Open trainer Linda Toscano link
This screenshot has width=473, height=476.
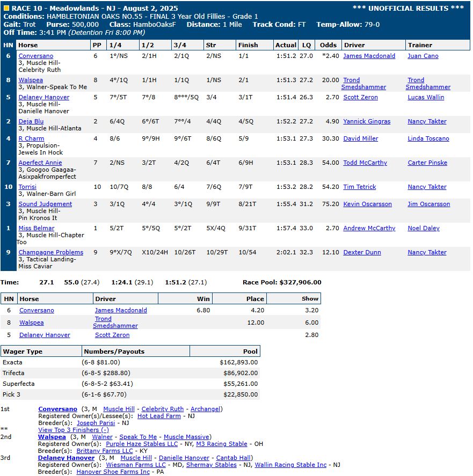tap(428, 138)
